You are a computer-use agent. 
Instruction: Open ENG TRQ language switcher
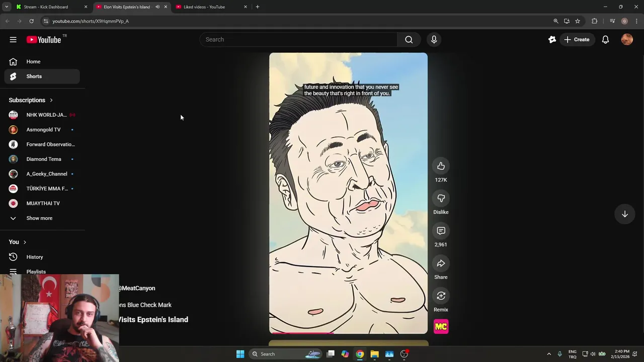tap(573, 354)
